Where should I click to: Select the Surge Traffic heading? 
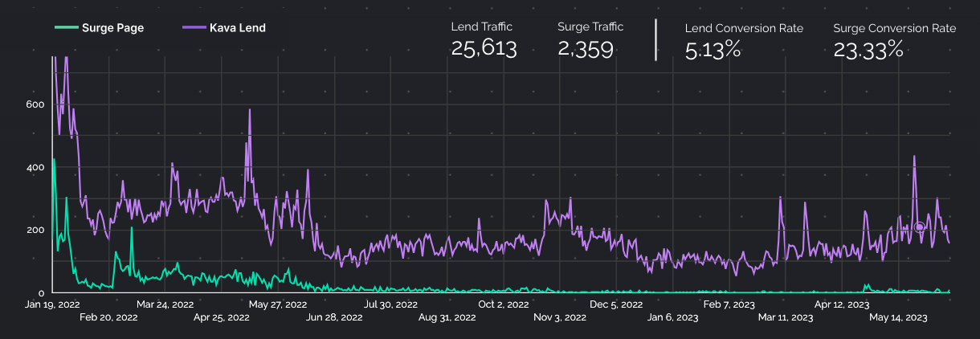coord(590,27)
